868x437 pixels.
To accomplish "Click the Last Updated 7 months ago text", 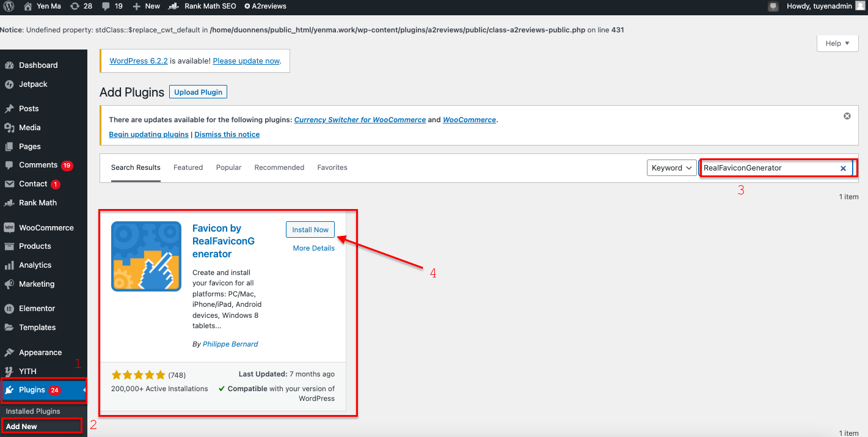I will point(286,374).
